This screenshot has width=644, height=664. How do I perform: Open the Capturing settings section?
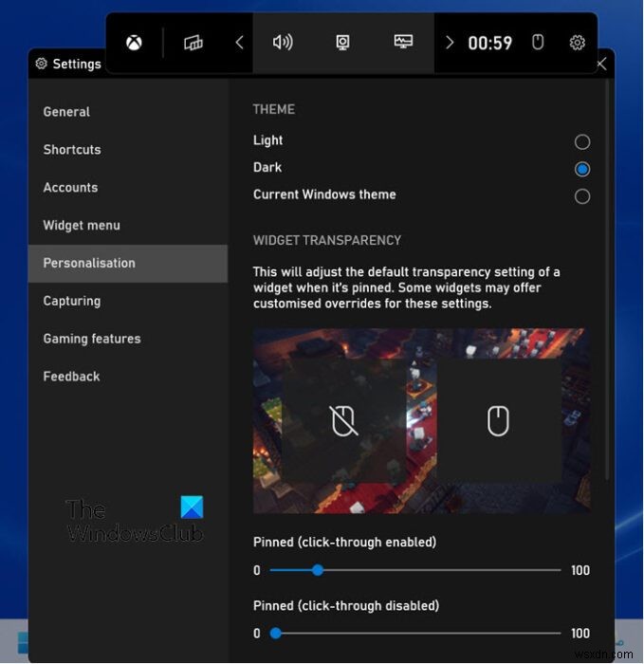[x=127, y=301]
